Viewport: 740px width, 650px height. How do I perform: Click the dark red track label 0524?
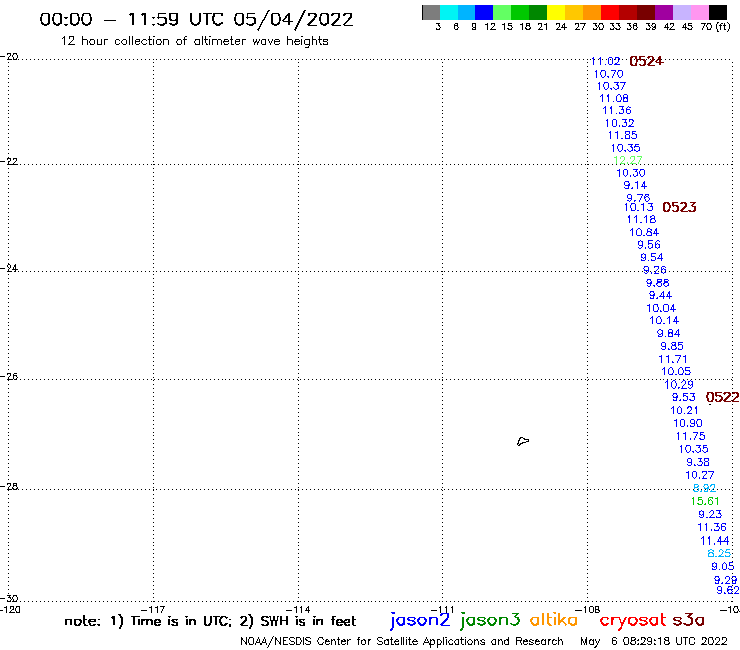[646, 61]
